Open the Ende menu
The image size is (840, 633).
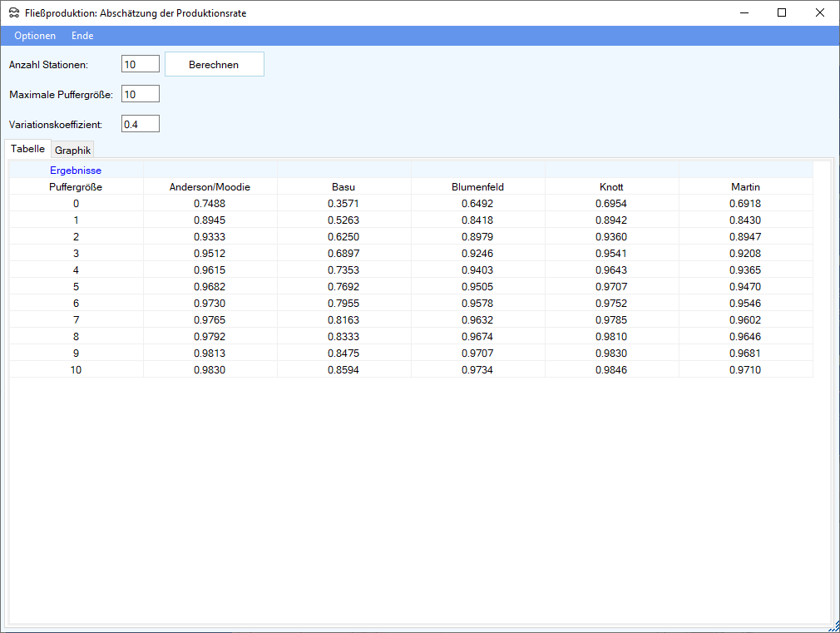pyautogui.click(x=82, y=36)
